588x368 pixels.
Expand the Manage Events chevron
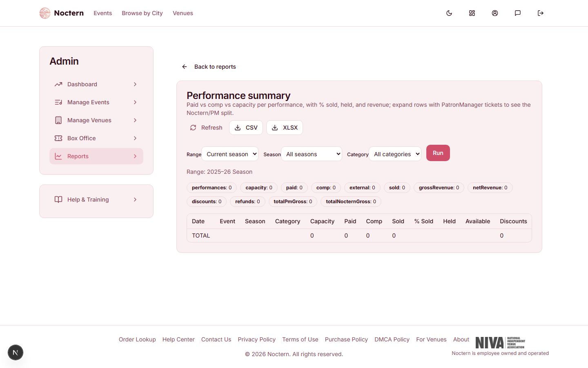coord(135,102)
